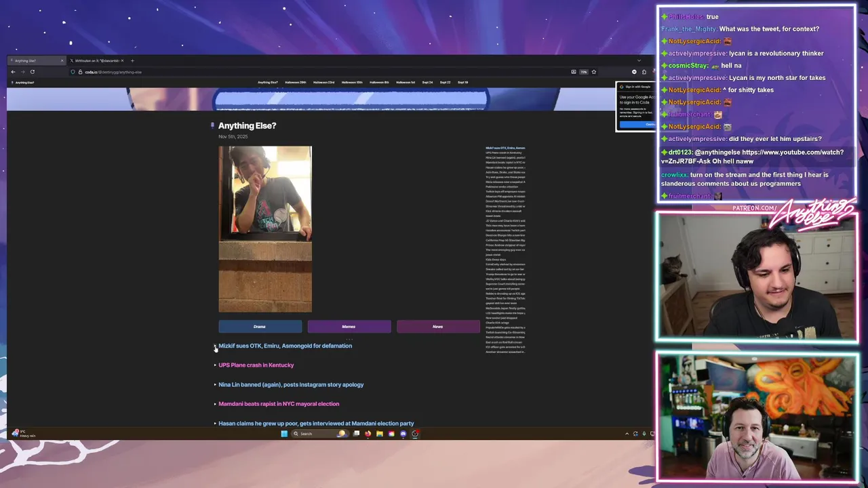Open the Sept 22 page tab
This screenshot has width=868, height=488.
click(445, 83)
